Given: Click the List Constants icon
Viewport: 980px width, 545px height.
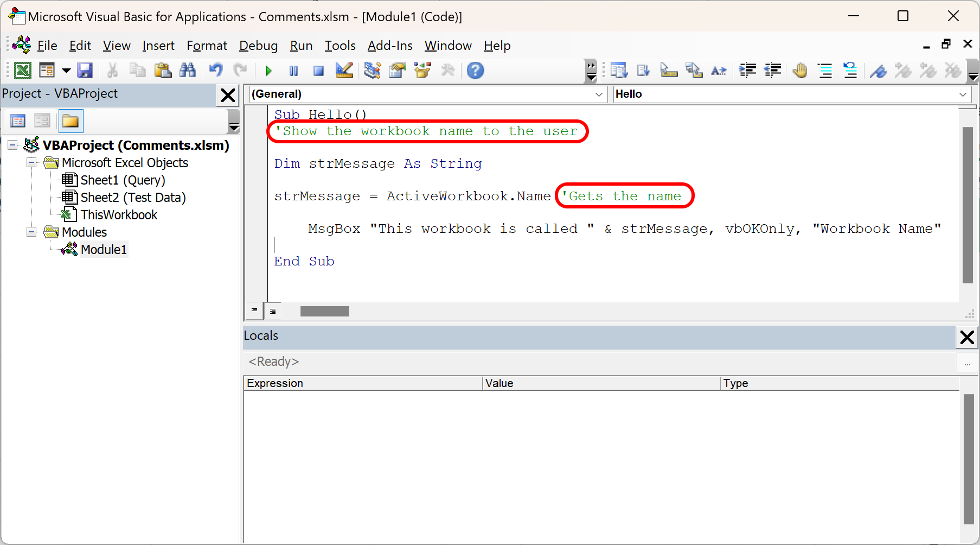Looking at the screenshot, I should (x=644, y=71).
